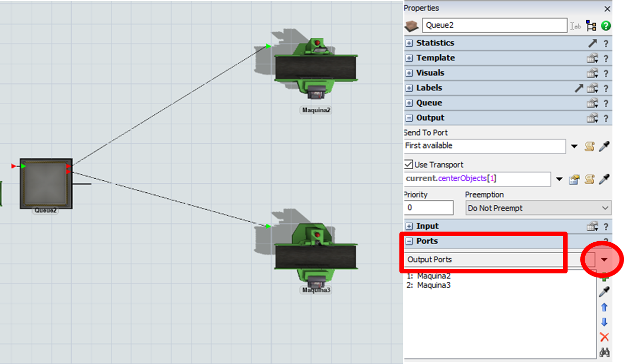624x364 pixels.
Task: Select Maquina3 in the output ports list
Action: 433,285
